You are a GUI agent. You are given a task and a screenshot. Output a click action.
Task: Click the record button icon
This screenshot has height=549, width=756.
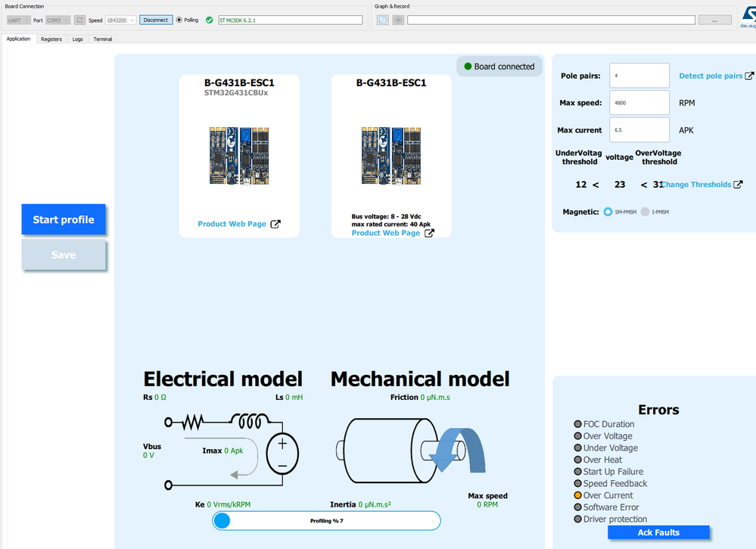(398, 20)
